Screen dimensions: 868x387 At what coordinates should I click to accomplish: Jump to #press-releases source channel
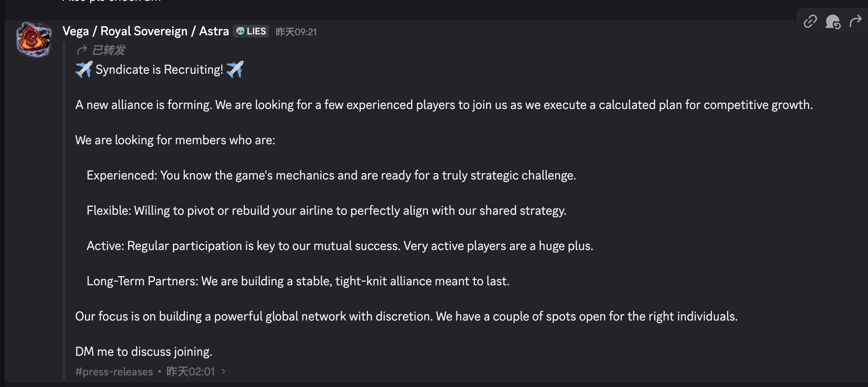(x=114, y=372)
